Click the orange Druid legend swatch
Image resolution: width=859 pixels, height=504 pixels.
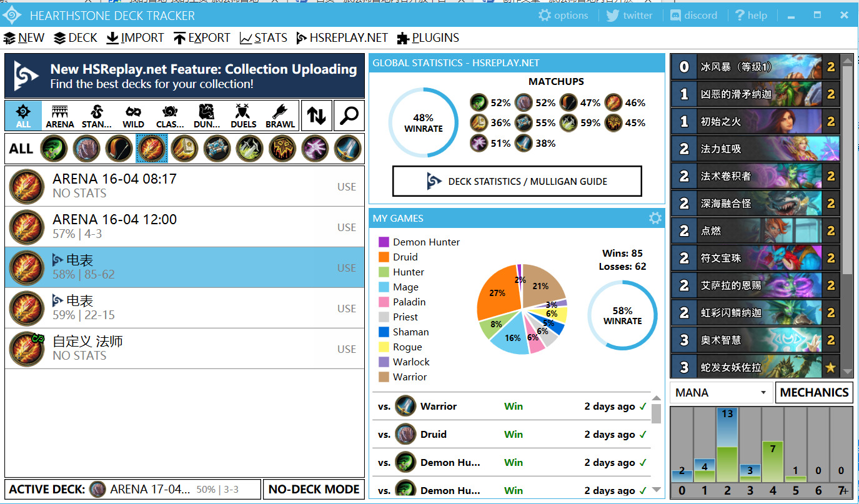click(384, 257)
